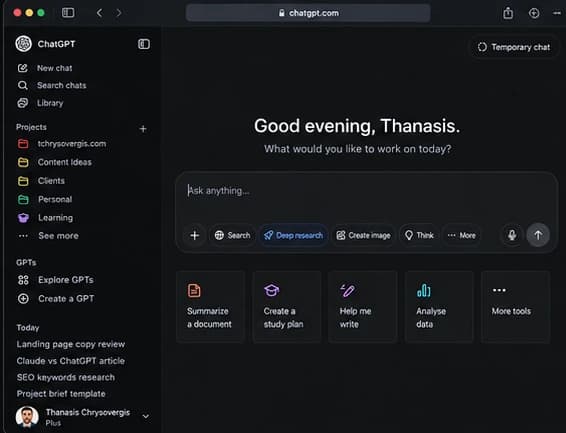Select Summarize a document card
566x433 pixels.
coord(210,306)
